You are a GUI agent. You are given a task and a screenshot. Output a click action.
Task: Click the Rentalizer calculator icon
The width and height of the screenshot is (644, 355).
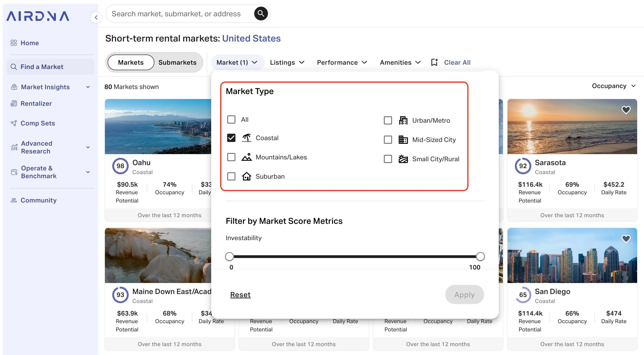[x=14, y=103]
